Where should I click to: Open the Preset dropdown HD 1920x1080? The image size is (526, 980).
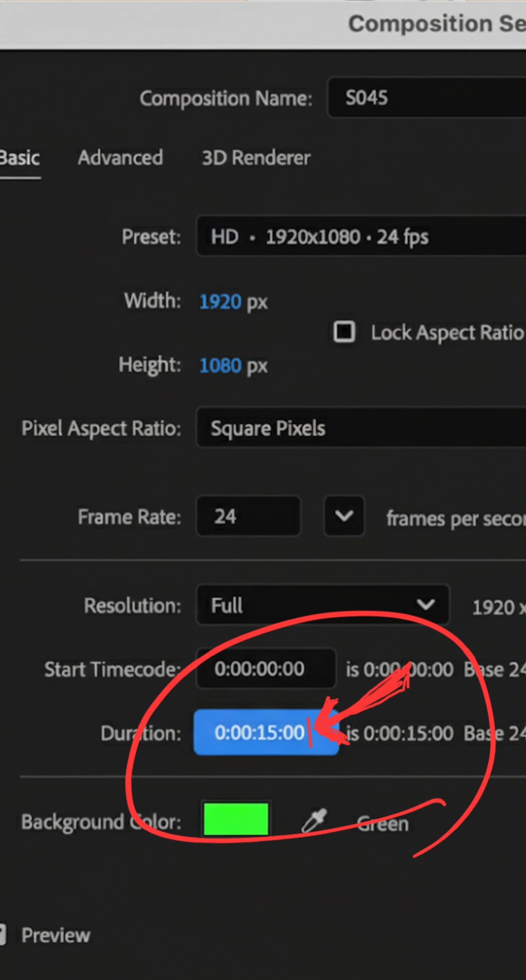pos(361,236)
